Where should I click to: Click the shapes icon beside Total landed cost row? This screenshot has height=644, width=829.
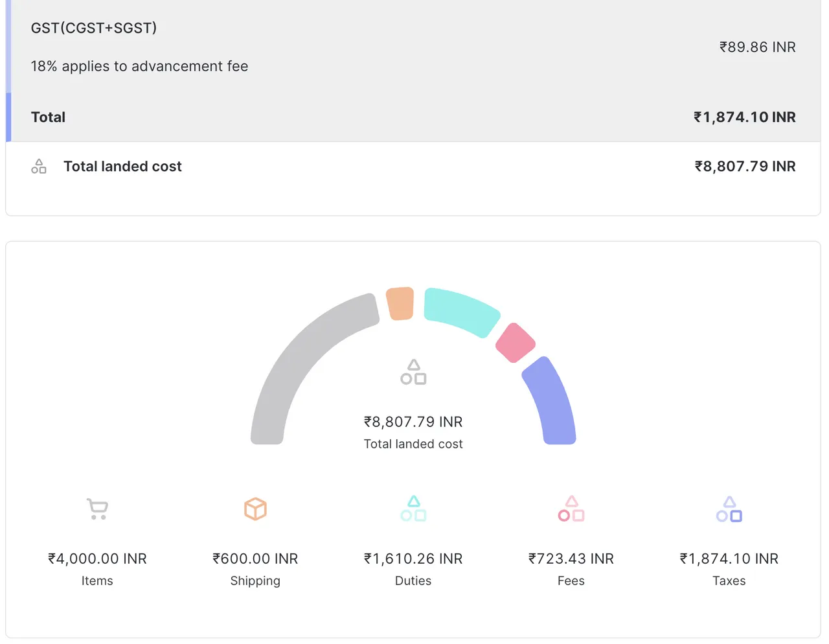[x=39, y=166]
